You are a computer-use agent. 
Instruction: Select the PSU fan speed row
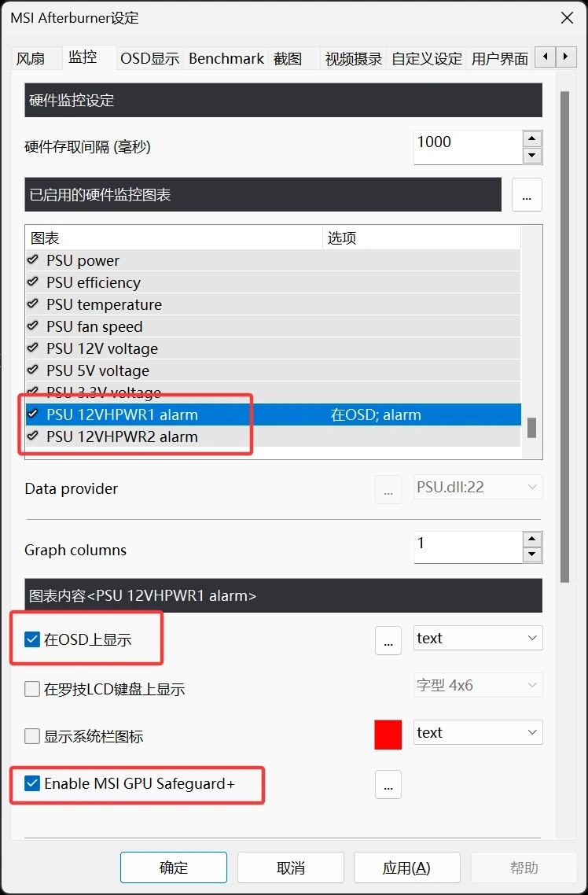pos(274,326)
